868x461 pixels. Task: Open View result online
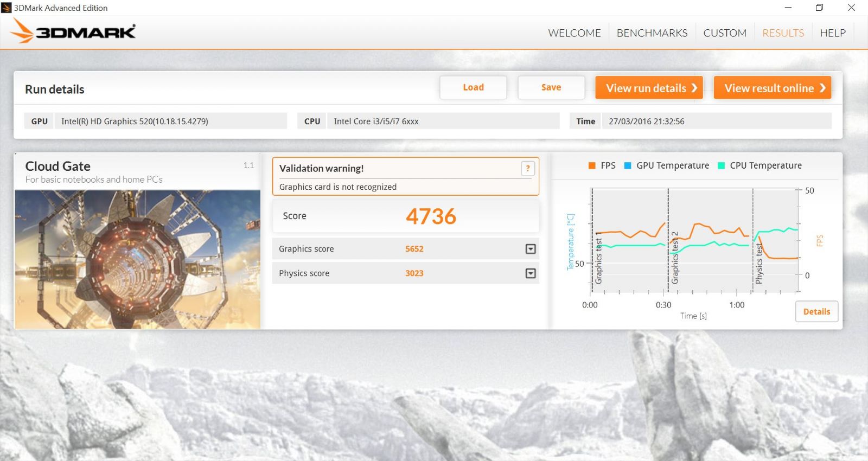click(x=772, y=88)
